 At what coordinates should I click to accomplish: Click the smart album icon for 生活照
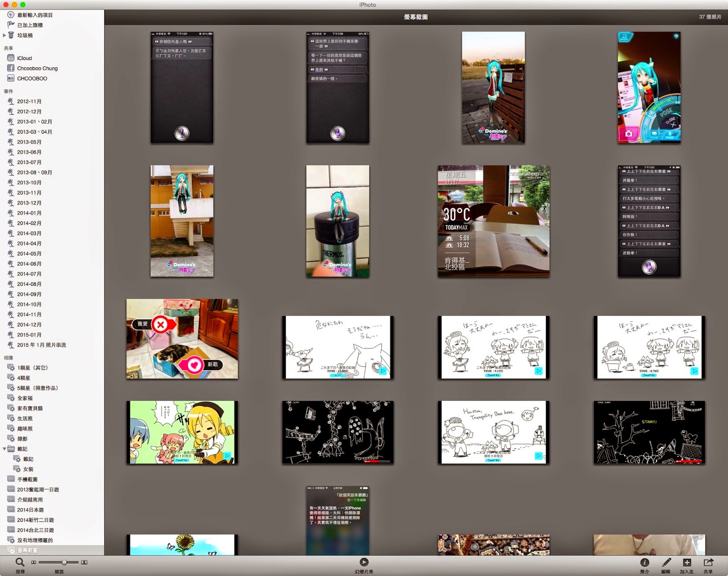[11, 418]
